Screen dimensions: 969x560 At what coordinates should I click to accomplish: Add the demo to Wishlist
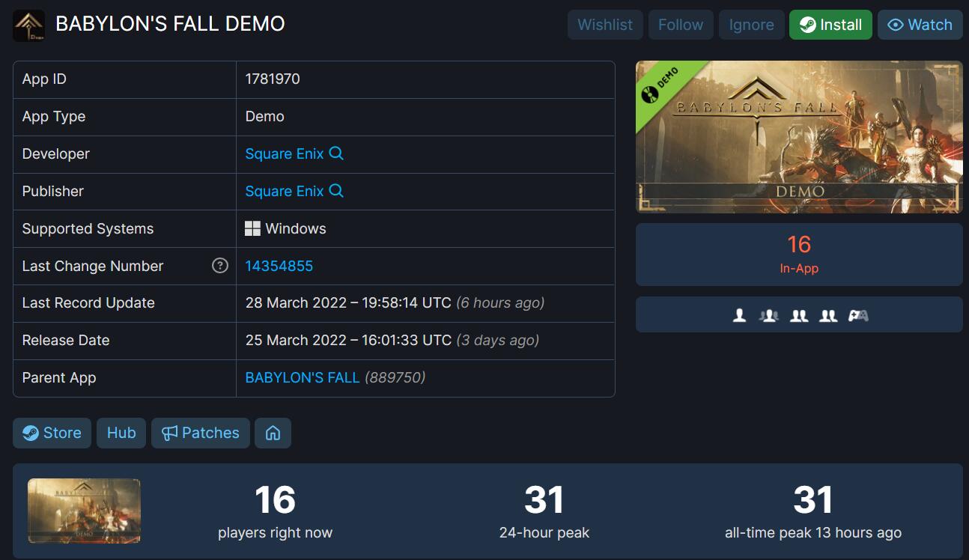[x=604, y=25]
